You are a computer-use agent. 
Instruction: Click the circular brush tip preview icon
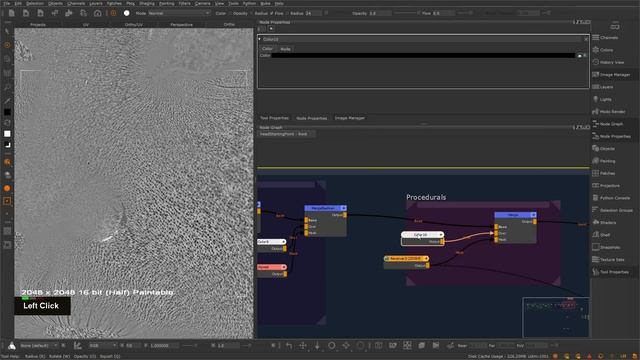[127, 13]
